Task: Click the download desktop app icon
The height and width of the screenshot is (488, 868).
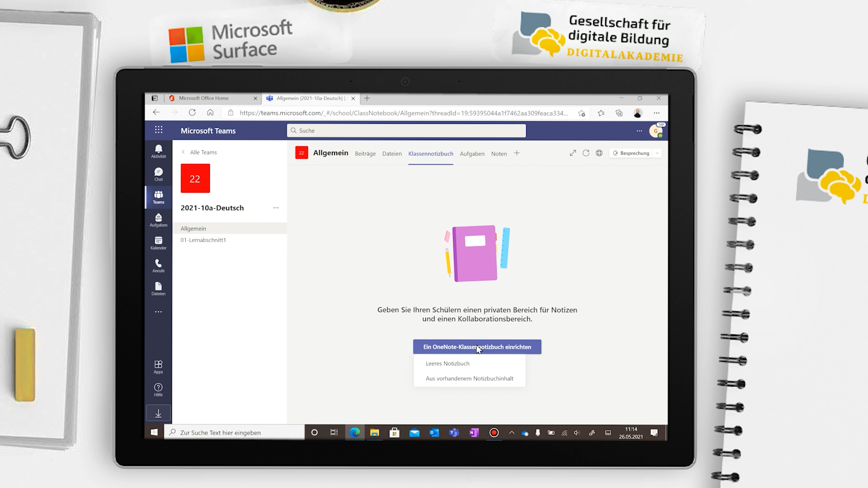Action: (x=158, y=413)
